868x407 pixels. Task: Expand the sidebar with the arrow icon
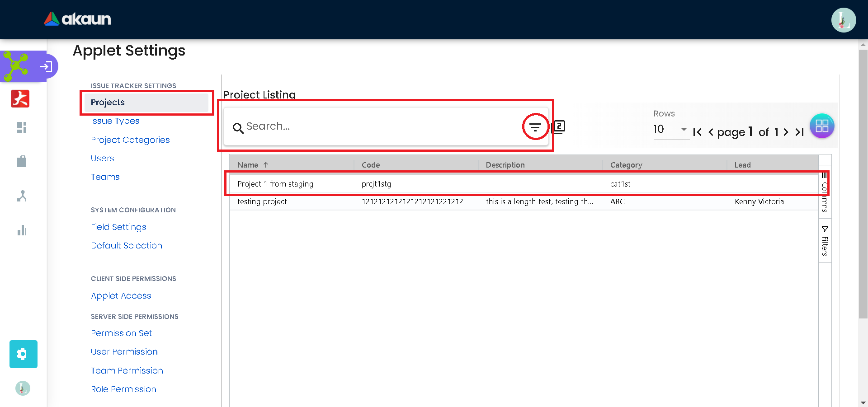pos(46,67)
